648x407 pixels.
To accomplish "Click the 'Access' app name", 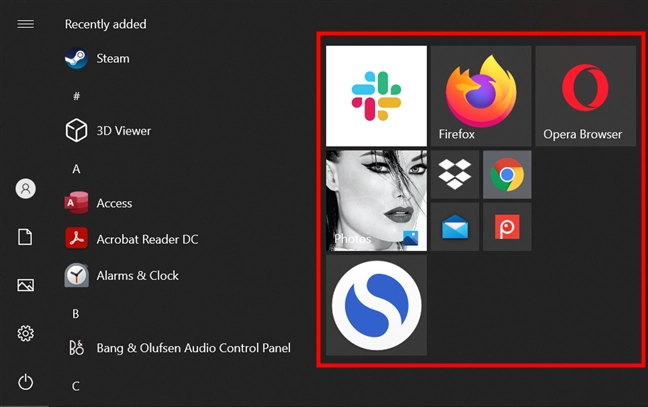I will pos(114,203).
